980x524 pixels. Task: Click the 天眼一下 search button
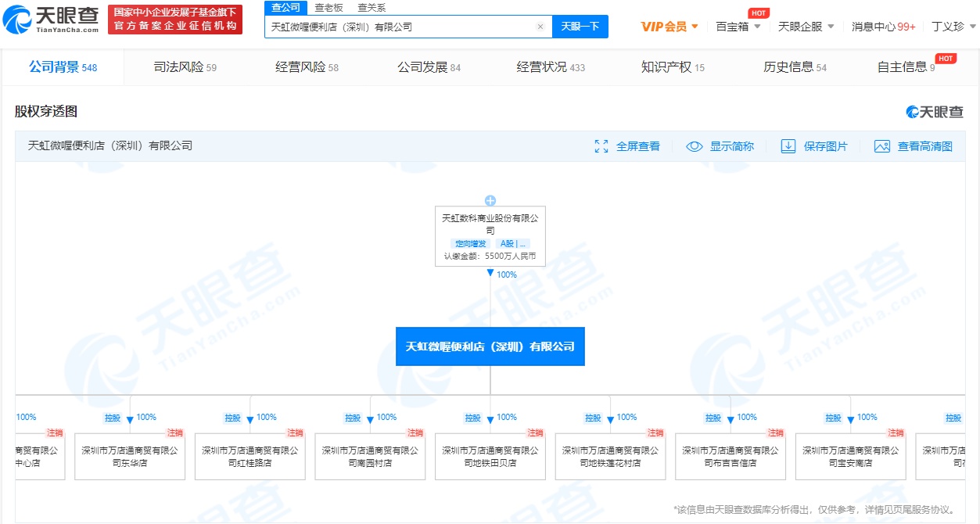(580, 27)
